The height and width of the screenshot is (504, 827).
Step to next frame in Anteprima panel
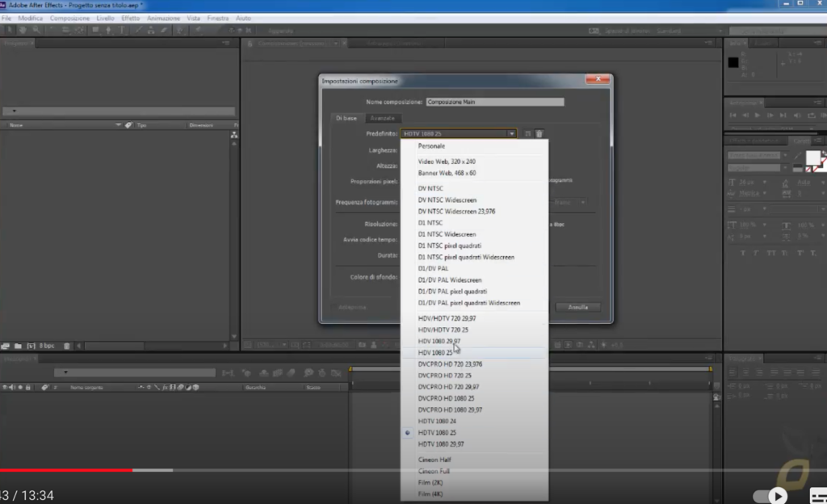[770, 115]
